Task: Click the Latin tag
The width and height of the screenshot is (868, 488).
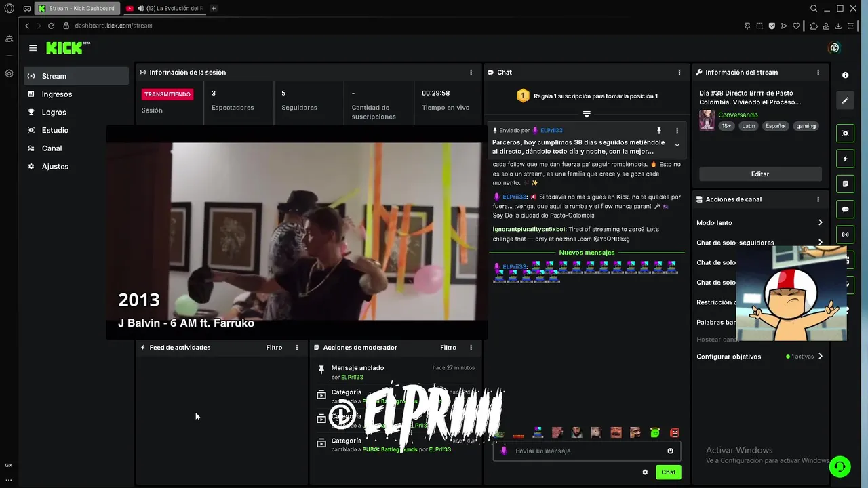Action: tap(748, 126)
